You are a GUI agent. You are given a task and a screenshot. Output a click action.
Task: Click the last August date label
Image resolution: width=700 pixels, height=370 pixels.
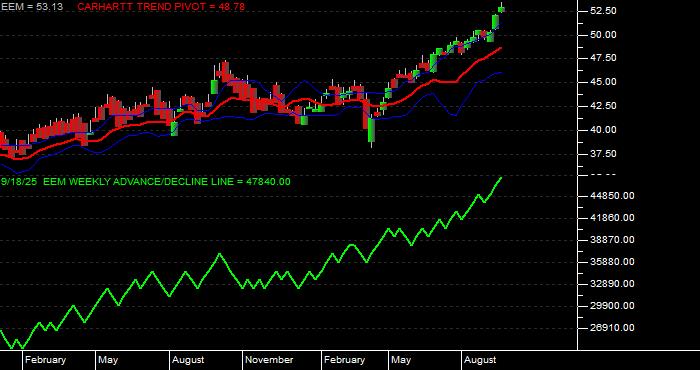[x=480, y=360]
